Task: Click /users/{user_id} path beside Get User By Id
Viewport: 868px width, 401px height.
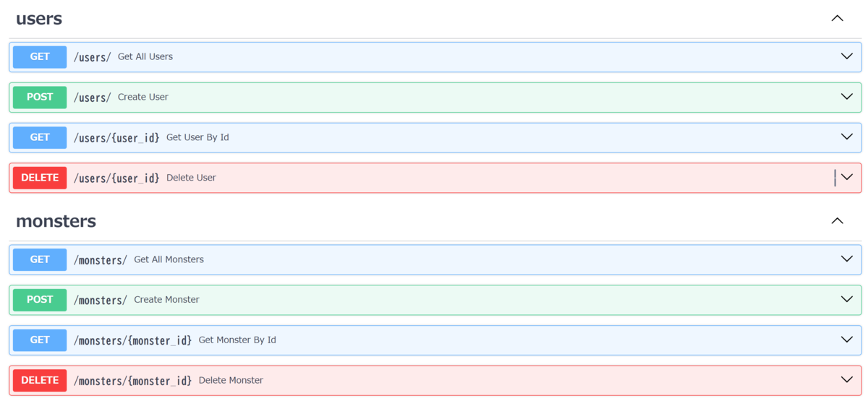Action: point(116,137)
